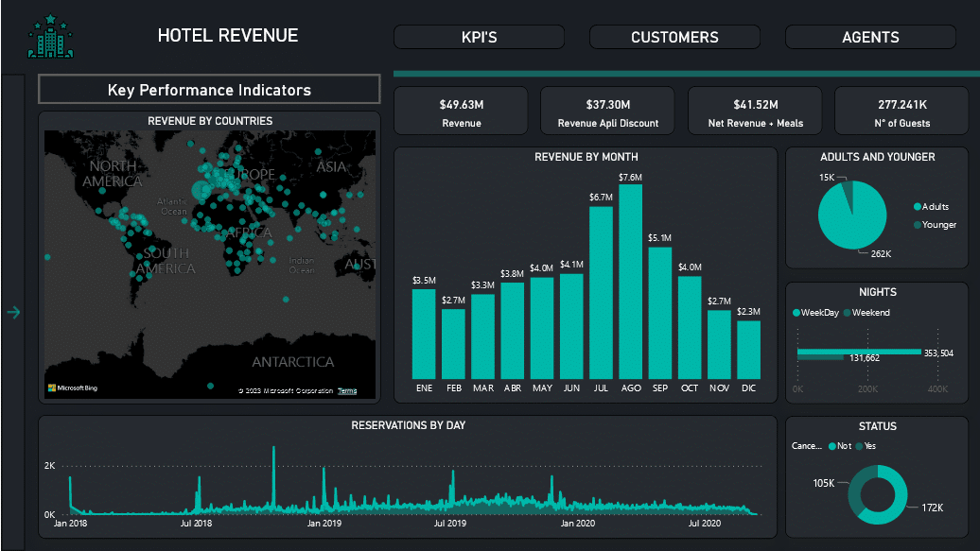
Task: Select the JUN revenue bar
Action: click(x=571, y=326)
